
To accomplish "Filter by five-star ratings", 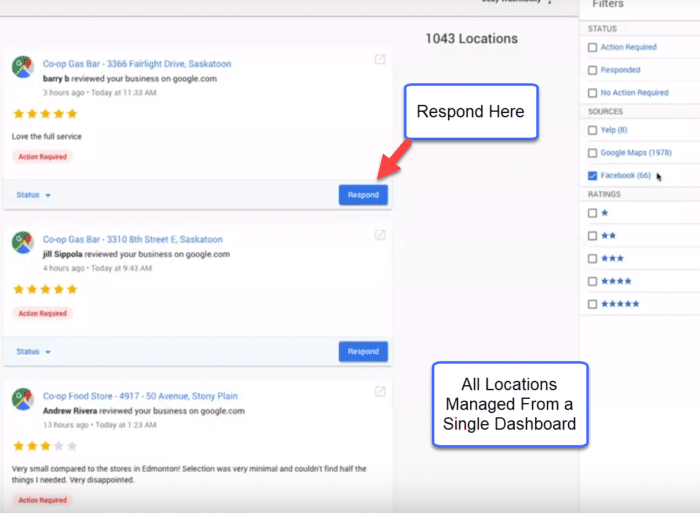I will click(592, 304).
